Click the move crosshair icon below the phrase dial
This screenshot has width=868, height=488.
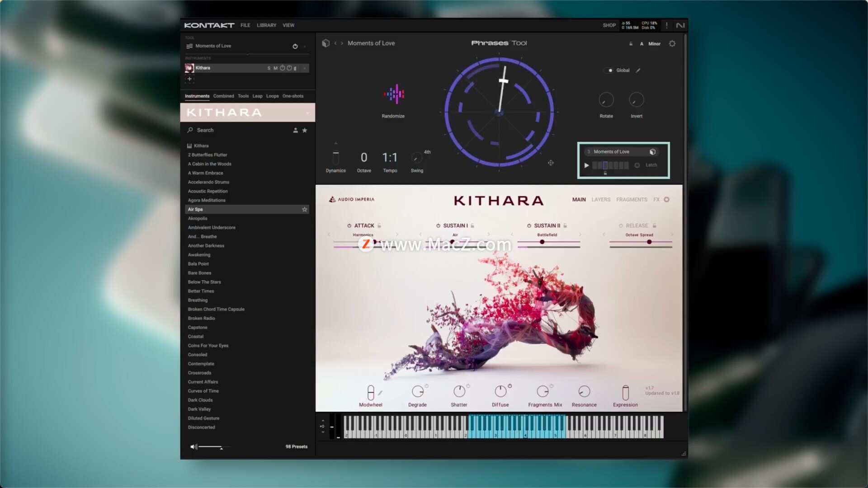click(551, 163)
